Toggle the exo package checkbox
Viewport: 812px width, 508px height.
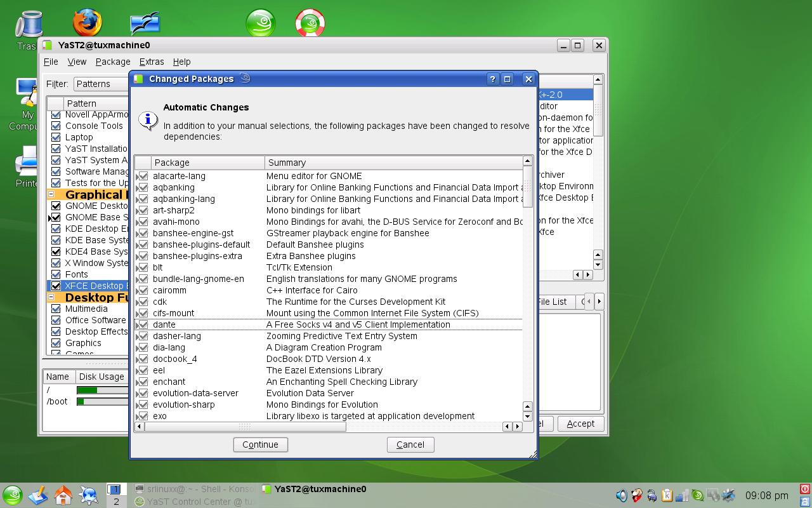143,416
